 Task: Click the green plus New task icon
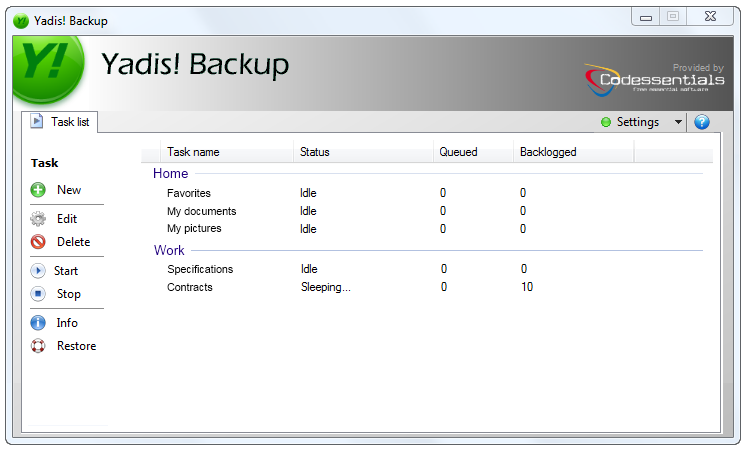tap(38, 190)
